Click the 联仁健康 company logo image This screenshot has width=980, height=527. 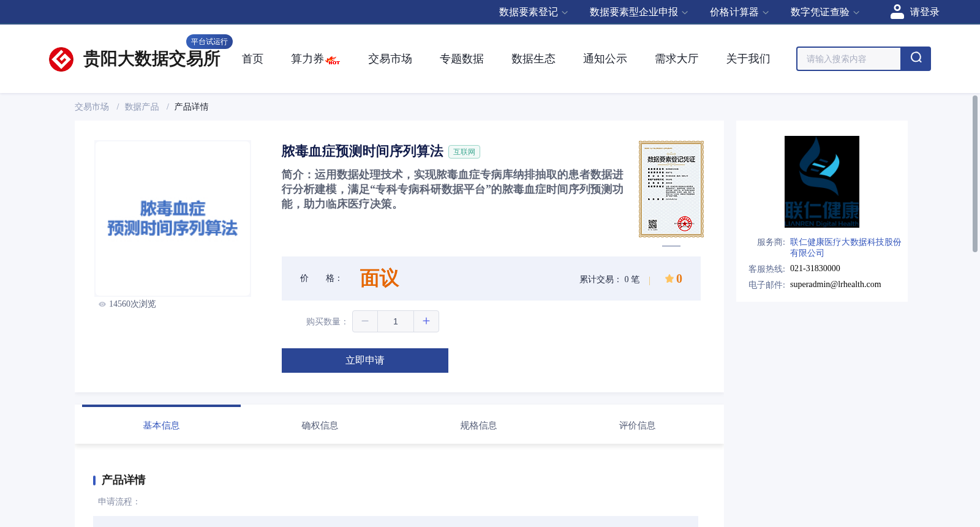coord(822,182)
